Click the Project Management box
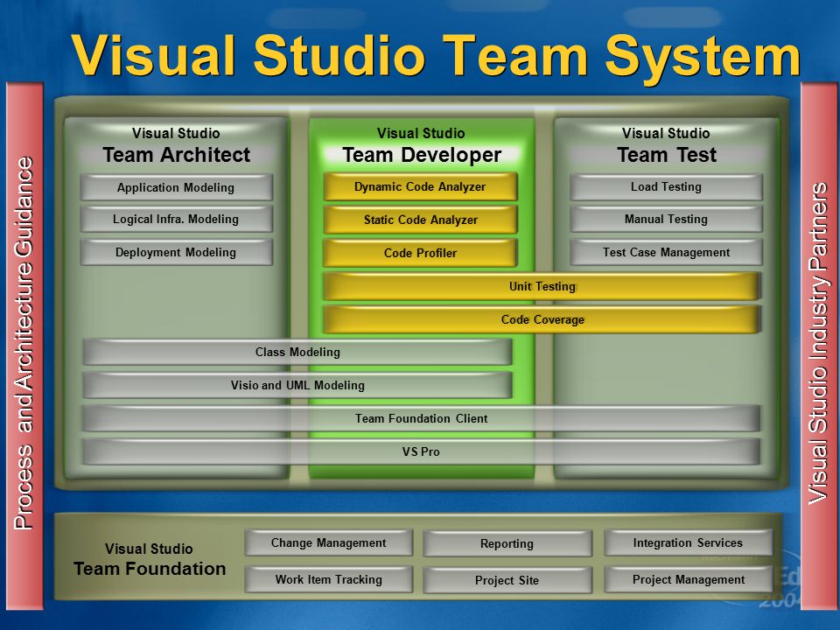The width and height of the screenshot is (840, 630). (688, 579)
